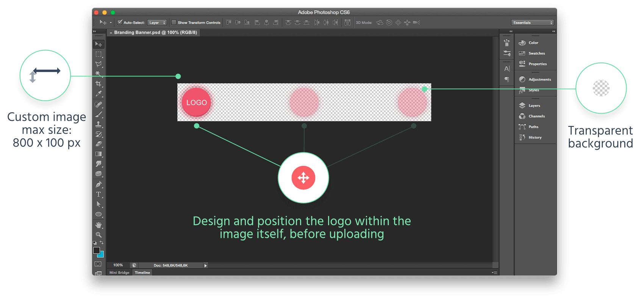644x303 pixels.
Task: Click Align Top Edges in options bar
Action: tap(229, 22)
